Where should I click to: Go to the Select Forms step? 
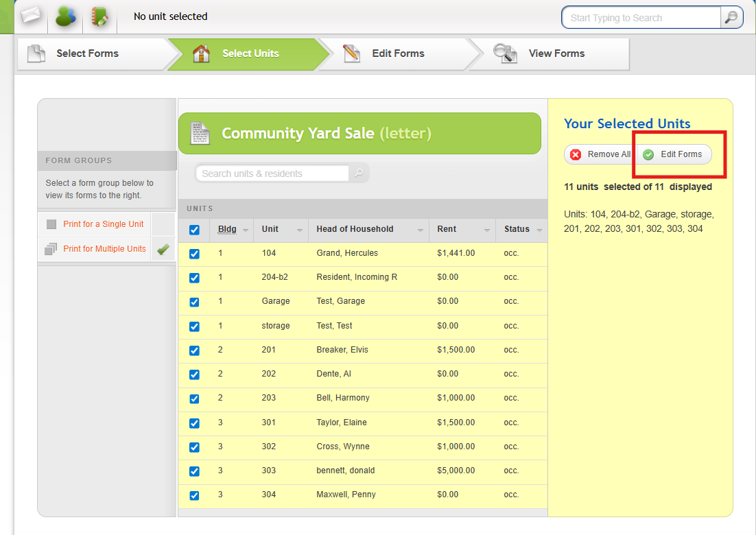click(94, 53)
